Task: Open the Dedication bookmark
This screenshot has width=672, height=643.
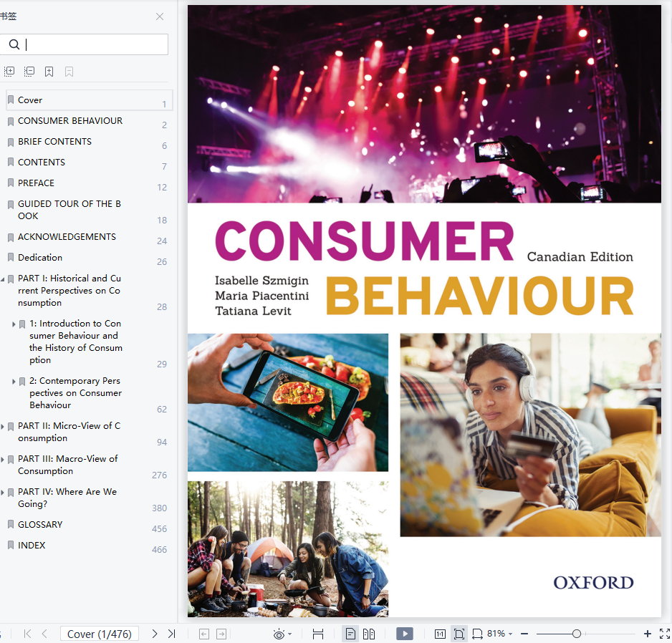Action: [x=40, y=258]
